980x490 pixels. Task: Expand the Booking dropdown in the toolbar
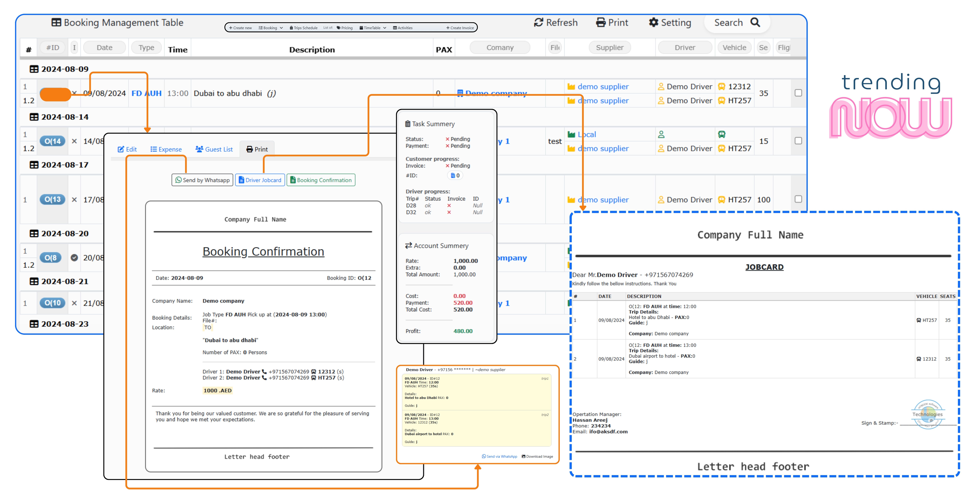(271, 28)
